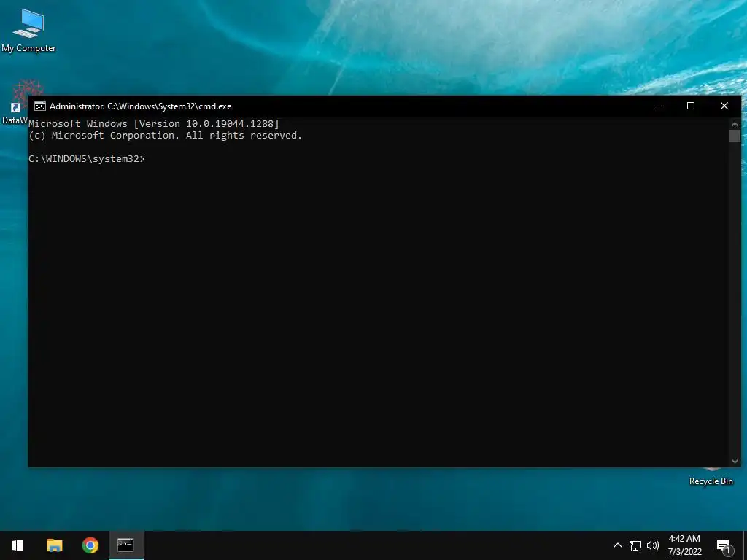Open the network status tray icon
The image size is (747, 560).
[x=635, y=545]
